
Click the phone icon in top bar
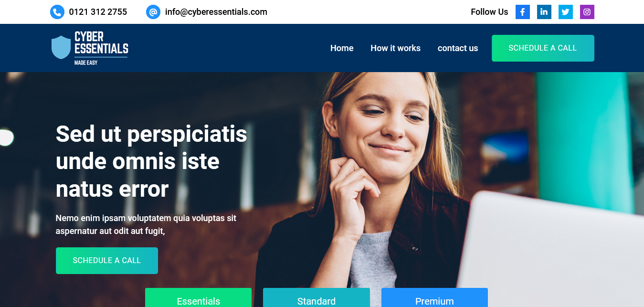click(x=57, y=12)
